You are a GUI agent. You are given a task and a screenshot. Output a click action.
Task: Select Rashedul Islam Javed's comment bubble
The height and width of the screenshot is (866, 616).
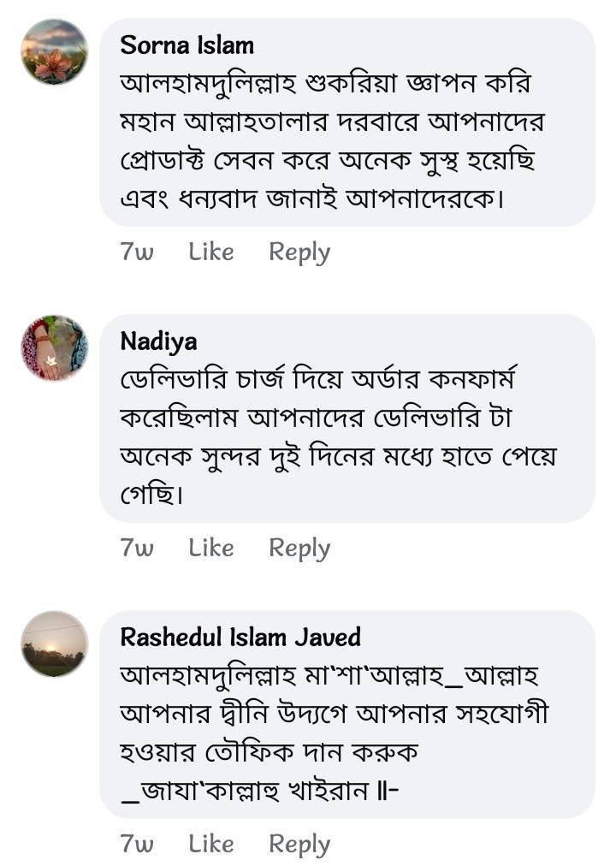click(x=346, y=715)
